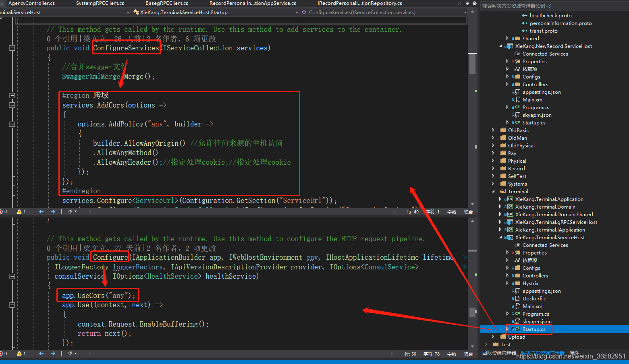
Task: Open the code cleanup brush in lower pane
Action: 70,354
